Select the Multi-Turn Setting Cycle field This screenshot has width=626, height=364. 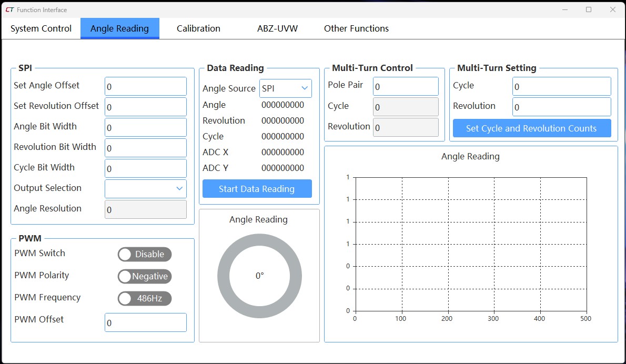coord(561,86)
